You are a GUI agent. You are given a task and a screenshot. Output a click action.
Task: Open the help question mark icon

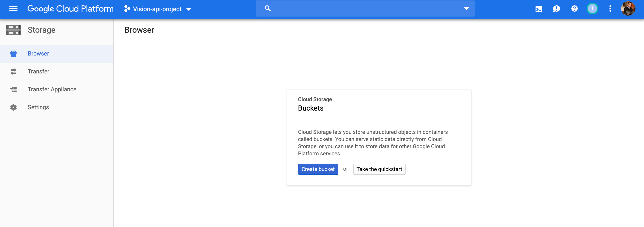point(575,9)
